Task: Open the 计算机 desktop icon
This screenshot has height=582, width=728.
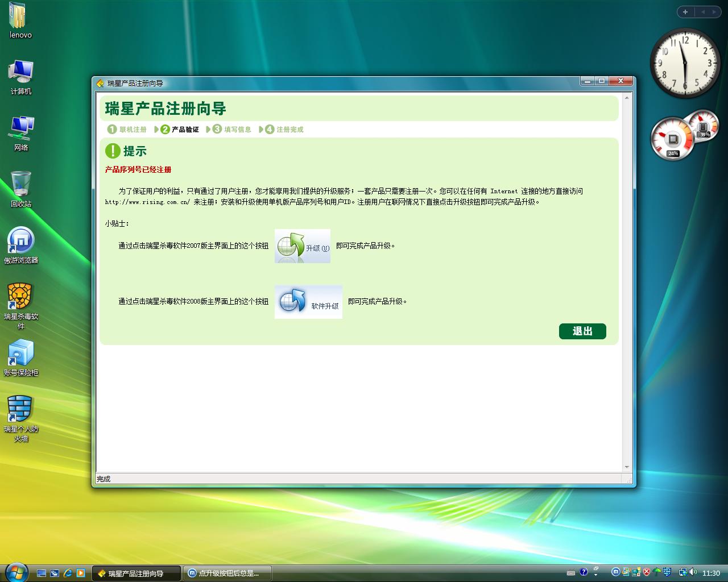Action: (x=20, y=77)
